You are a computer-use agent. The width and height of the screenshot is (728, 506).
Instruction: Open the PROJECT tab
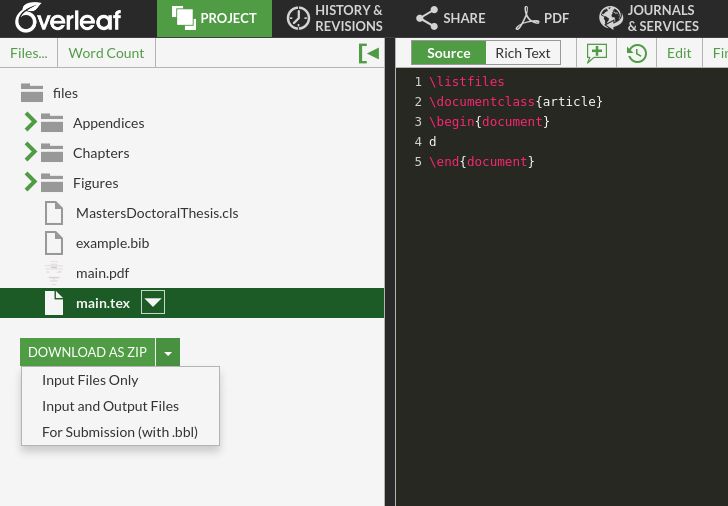pos(214,19)
